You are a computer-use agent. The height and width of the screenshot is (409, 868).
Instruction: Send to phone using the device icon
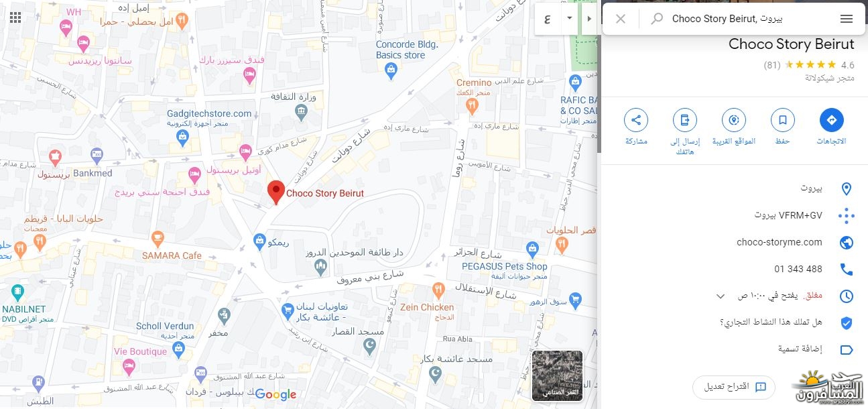[x=685, y=121]
